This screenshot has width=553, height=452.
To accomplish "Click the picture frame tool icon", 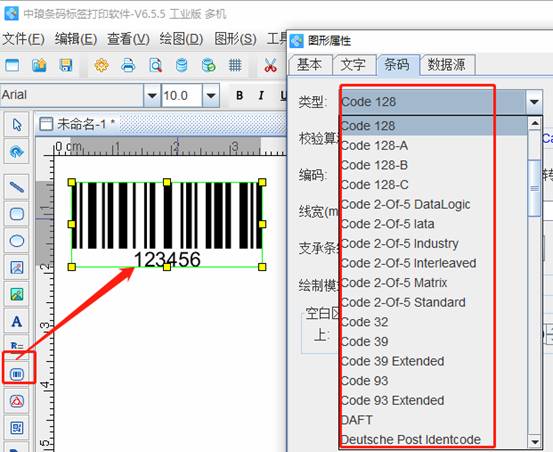I will 17,268.
